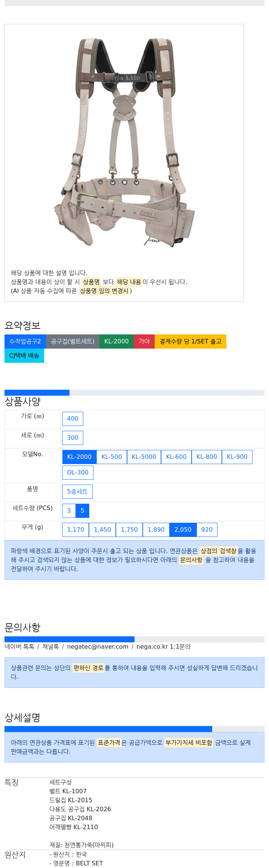This screenshot has height=868, width=269.
Task: Select the red 가야 brand tag
Action: click(144, 342)
